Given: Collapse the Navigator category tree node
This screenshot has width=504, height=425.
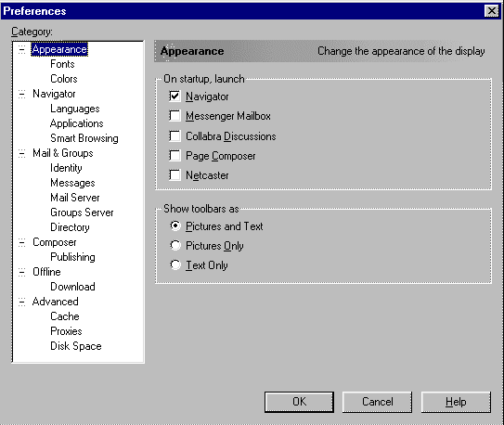Looking at the screenshot, I should pyautogui.click(x=22, y=94).
